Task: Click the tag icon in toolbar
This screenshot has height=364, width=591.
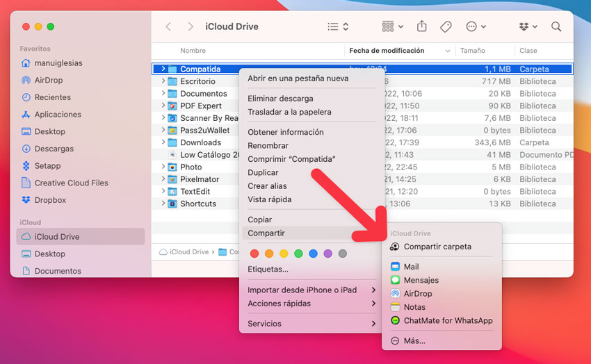Action: point(446,26)
